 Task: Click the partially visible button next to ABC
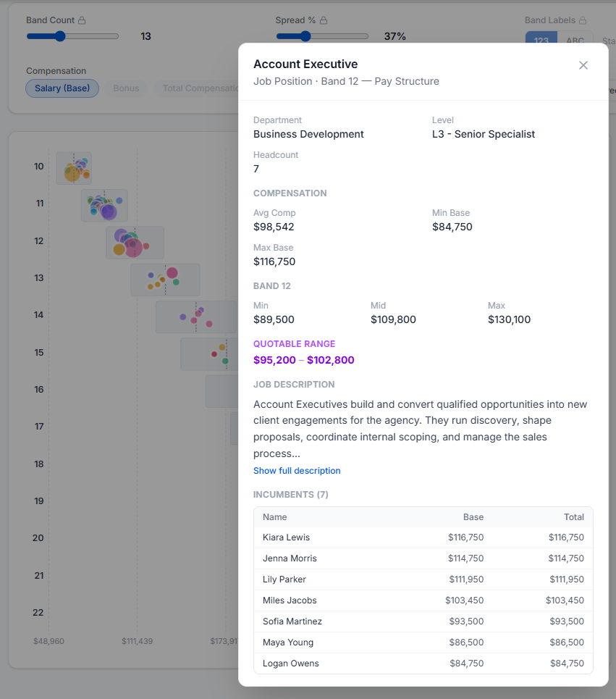tap(609, 41)
